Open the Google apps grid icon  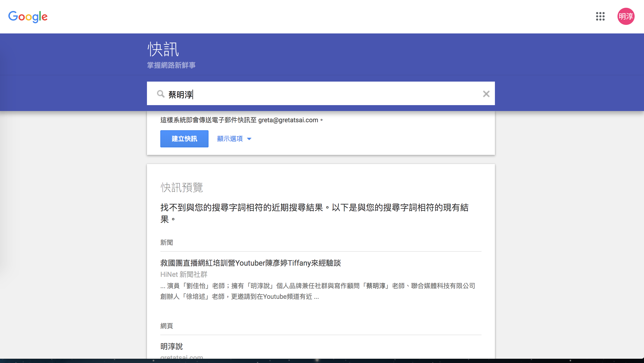(x=600, y=16)
